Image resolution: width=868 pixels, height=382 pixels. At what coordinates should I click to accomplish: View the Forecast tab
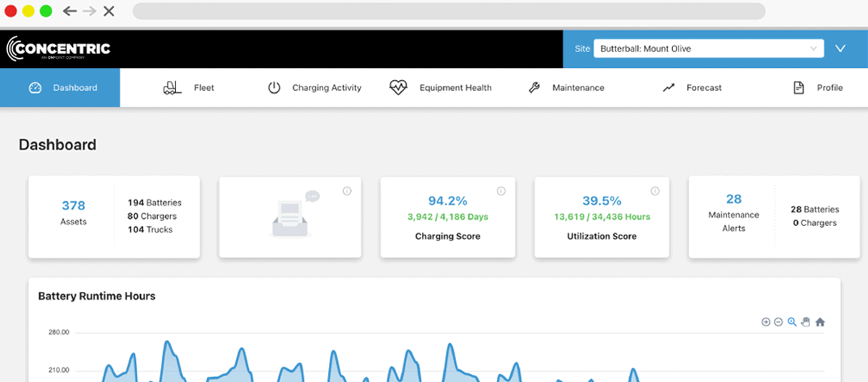(692, 88)
